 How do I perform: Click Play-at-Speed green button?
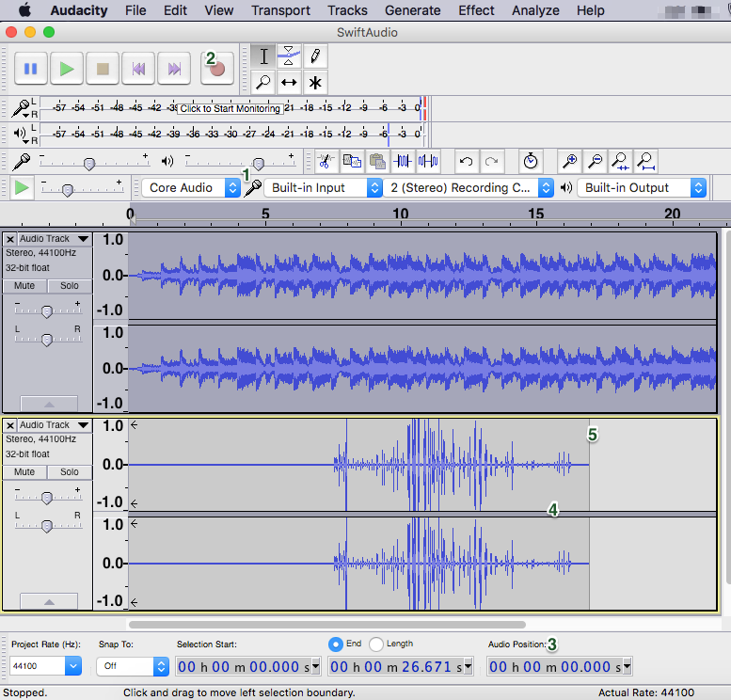[x=22, y=188]
